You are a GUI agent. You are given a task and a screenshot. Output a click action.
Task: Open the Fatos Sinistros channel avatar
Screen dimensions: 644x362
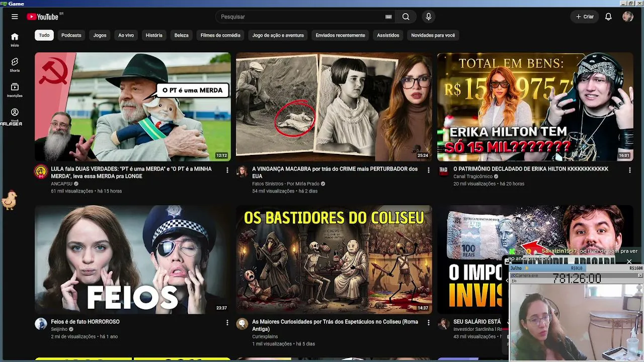[x=242, y=172]
